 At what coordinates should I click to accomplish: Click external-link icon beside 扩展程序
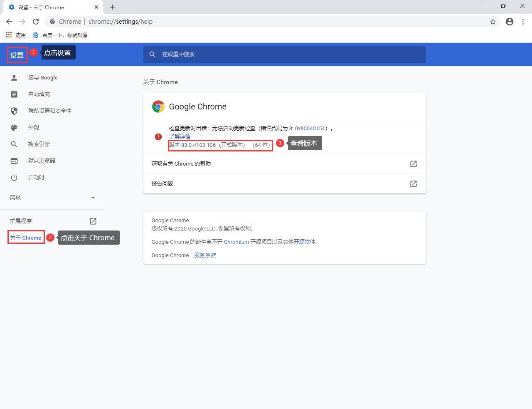(93, 221)
